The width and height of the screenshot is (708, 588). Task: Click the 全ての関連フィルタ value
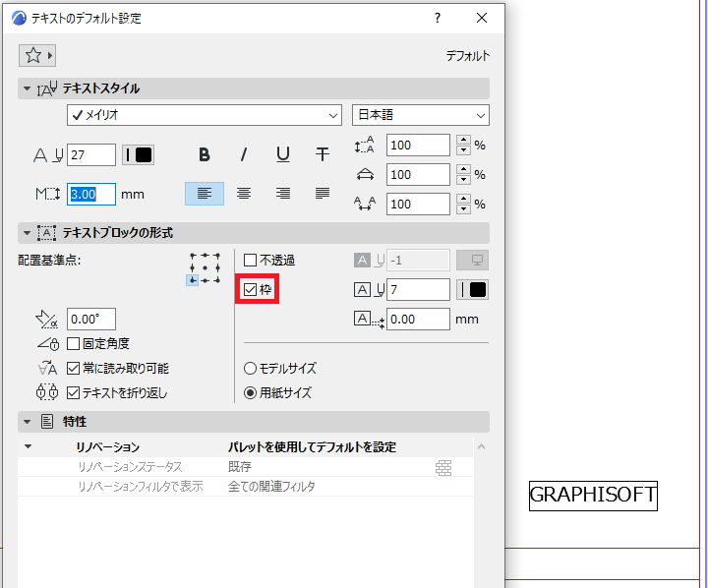coord(271,487)
